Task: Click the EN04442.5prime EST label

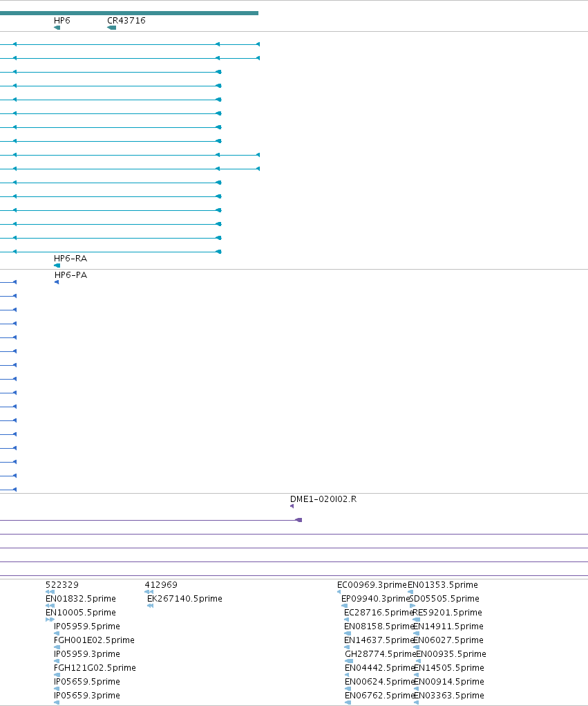Action: [x=380, y=668]
